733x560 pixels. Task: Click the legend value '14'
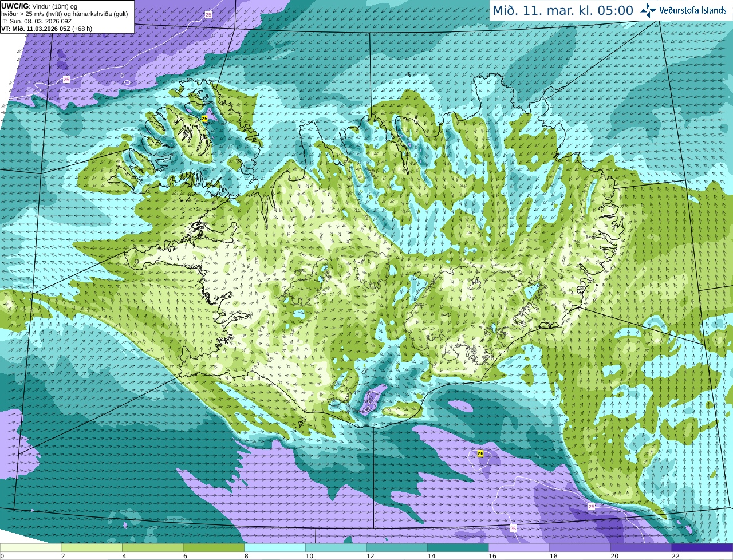pyautogui.click(x=431, y=556)
